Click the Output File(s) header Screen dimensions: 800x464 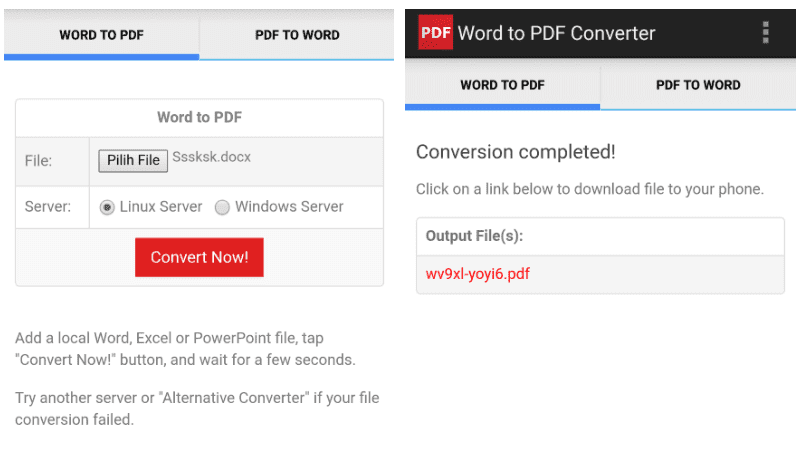(x=474, y=236)
